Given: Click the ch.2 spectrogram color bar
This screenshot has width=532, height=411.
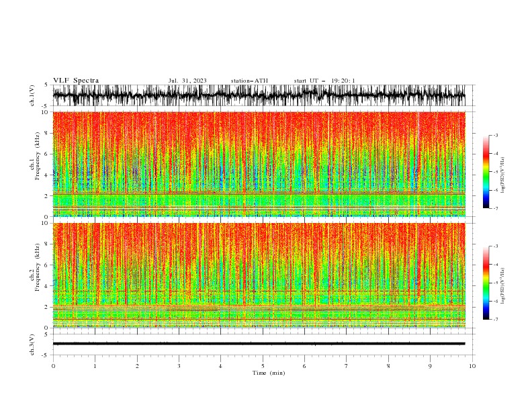Looking at the screenshot, I should click(486, 283).
